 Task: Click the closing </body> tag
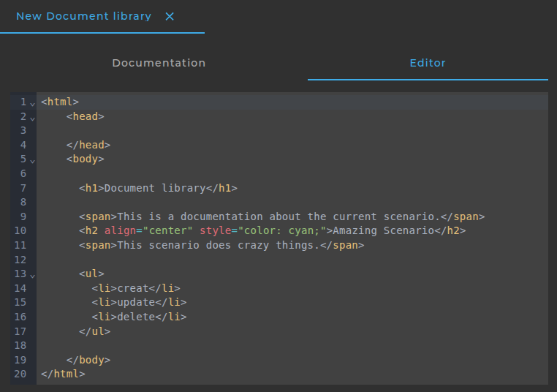coord(88,360)
